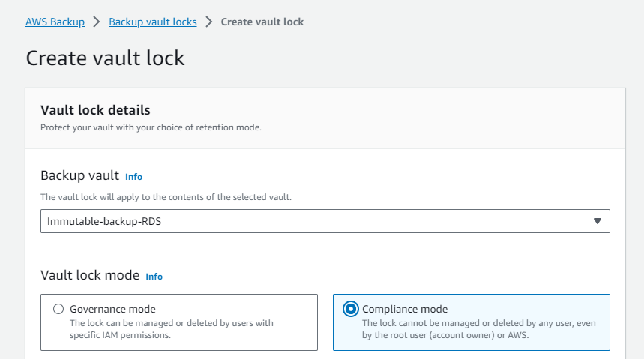Open Info link beside Backup vault
This screenshot has width=644, height=359.
(x=133, y=177)
